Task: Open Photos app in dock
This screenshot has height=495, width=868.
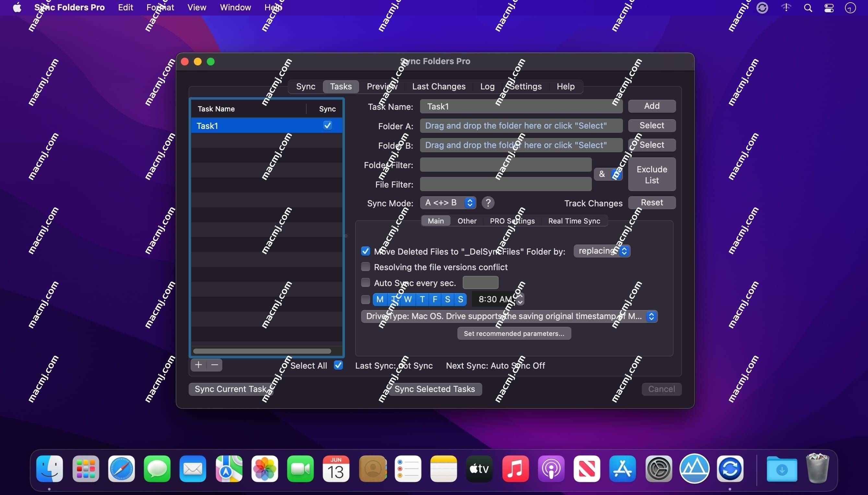Action: 264,469
